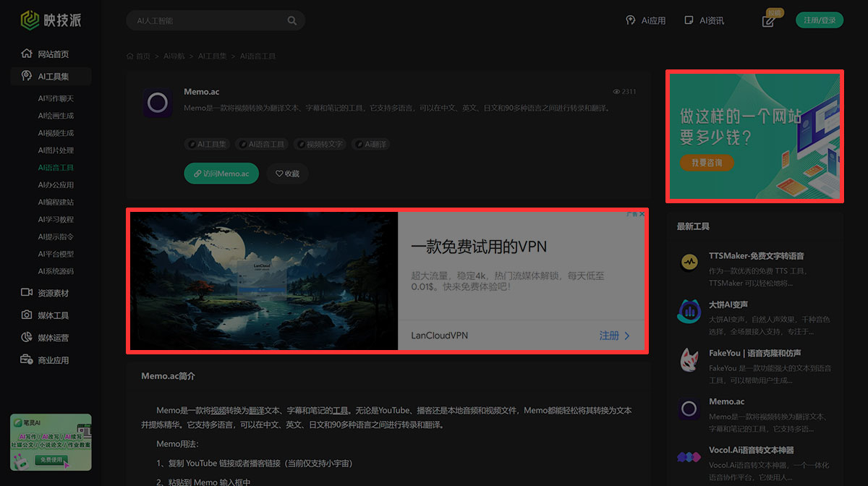Screen dimensions: 868x486
Task: Open the edit/submit pencil icon
Action: (768, 21)
